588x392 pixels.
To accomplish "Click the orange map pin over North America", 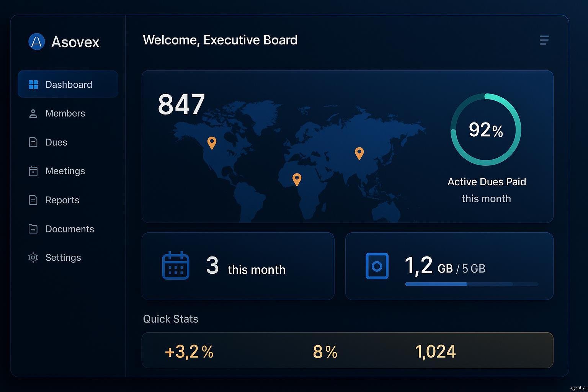I will (212, 142).
